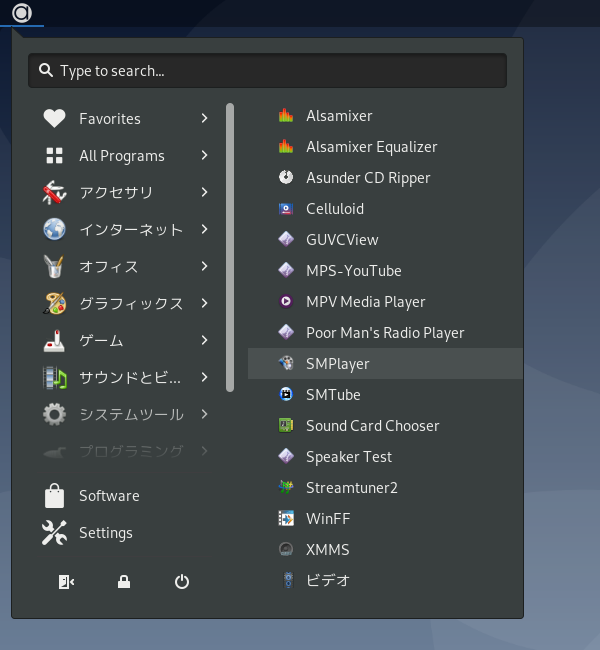This screenshot has width=600, height=650.
Task: Click the ビデオ app icon
Action: 288,580
